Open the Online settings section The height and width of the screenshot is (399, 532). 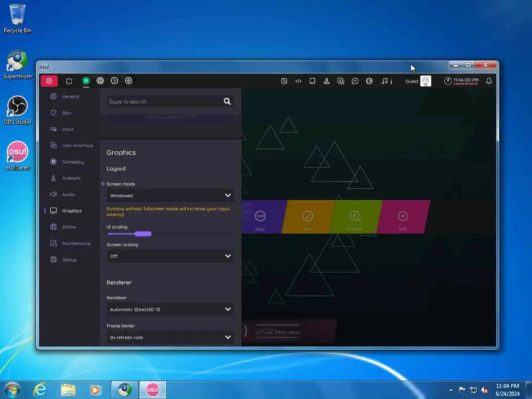[69, 227]
